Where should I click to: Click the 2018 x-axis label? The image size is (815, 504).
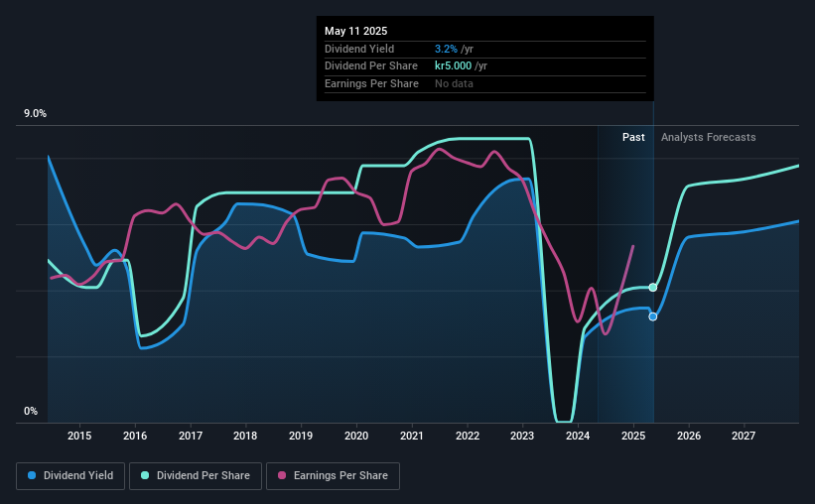pos(245,436)
